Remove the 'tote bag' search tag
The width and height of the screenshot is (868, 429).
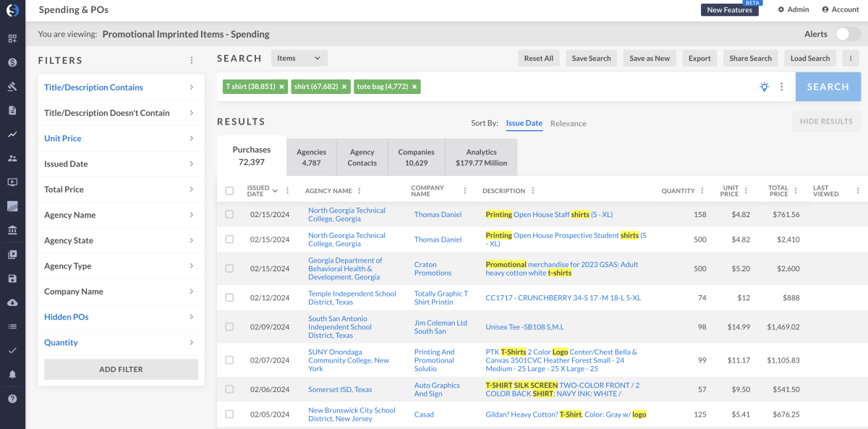[415, 87]
